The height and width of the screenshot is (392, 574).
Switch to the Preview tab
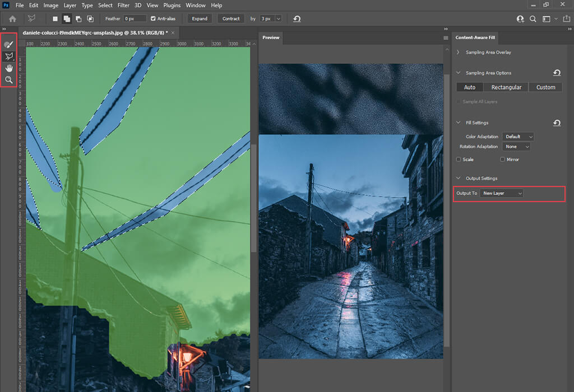271,38
